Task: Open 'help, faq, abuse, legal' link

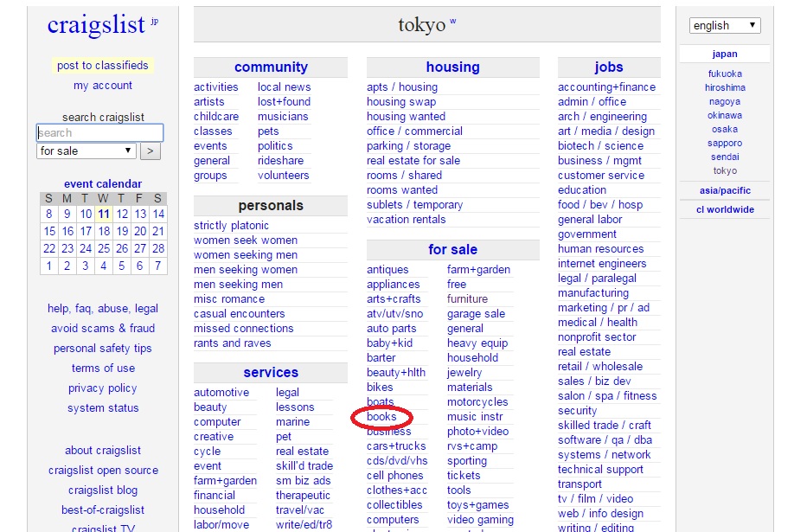Action: [x=103, y=309]
